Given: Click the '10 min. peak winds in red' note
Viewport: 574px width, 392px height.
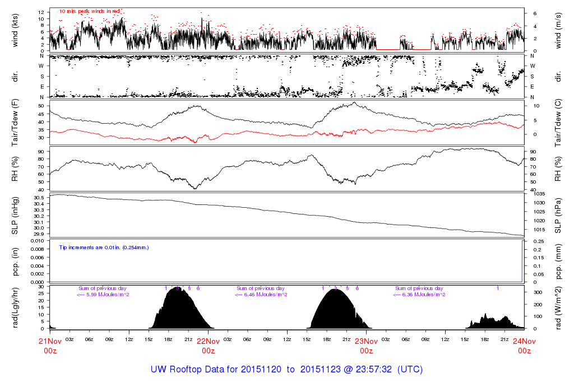Looking at the screenshot, I should point(90,11).
